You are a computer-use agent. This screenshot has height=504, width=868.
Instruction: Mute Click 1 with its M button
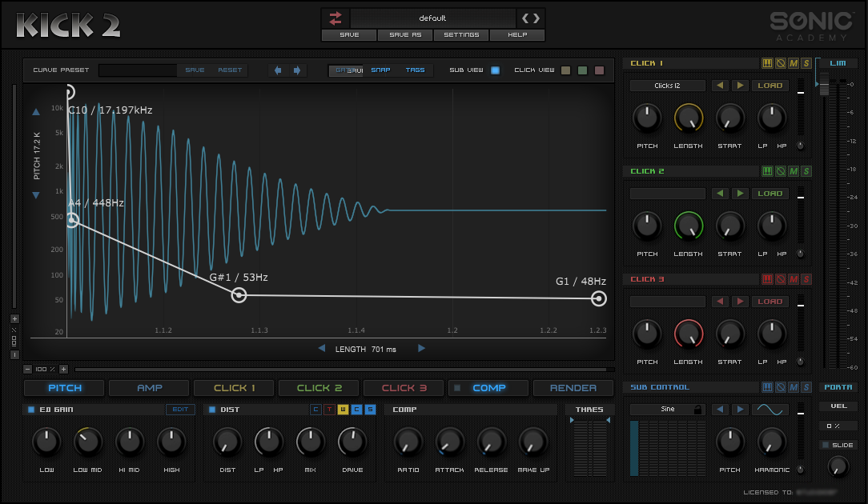coord(794,63)
